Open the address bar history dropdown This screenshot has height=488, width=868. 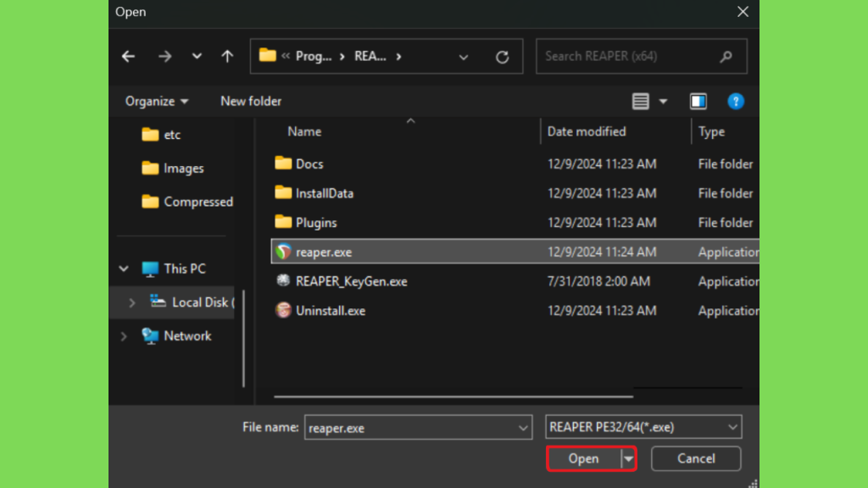coord(464,57)
